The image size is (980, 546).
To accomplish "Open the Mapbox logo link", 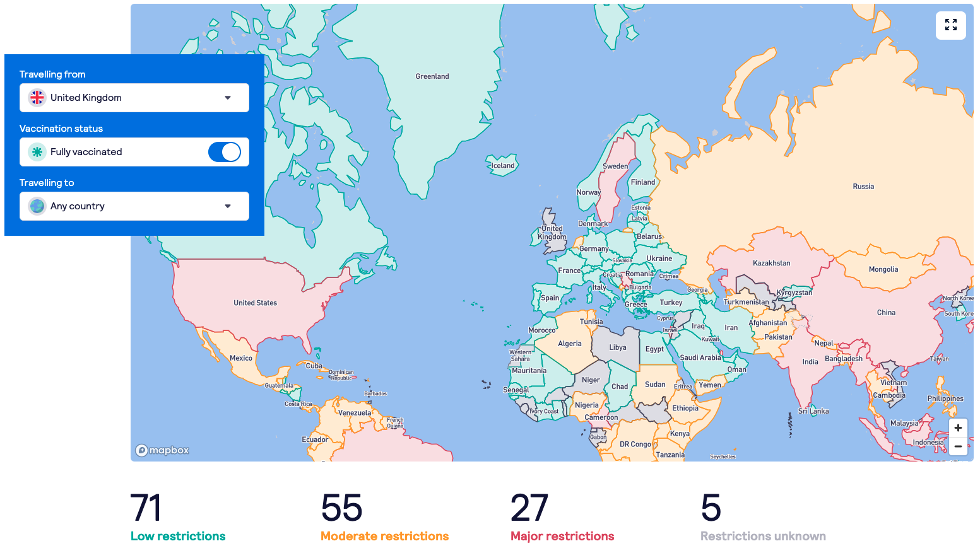I will [x=163, y=450].
